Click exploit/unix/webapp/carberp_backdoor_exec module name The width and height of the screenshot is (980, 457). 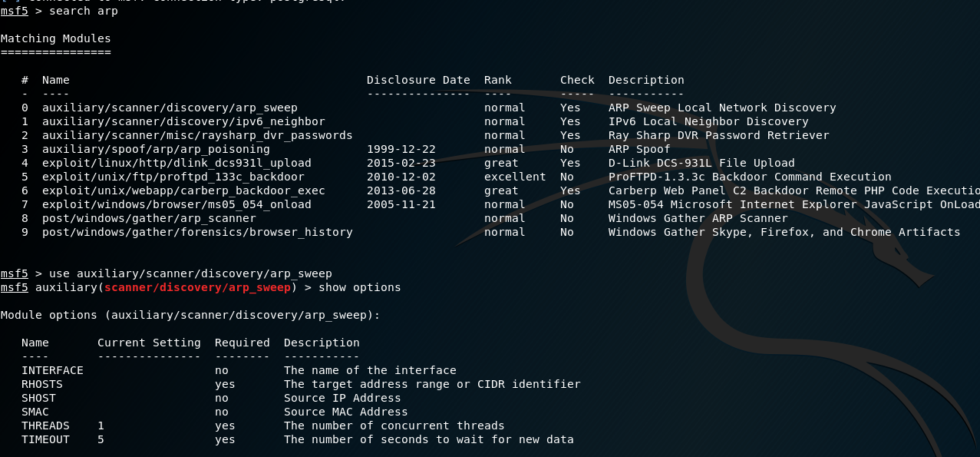[x=183, y=190]
